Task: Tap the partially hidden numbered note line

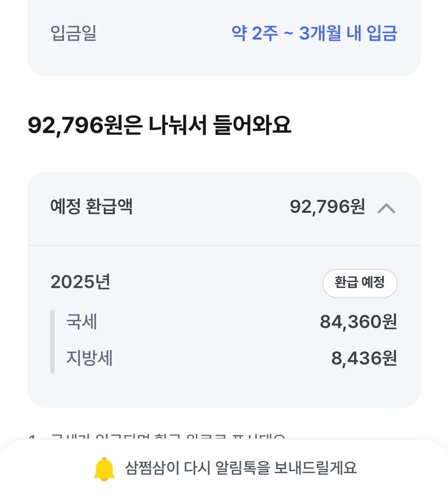Action: coord(157,437)
